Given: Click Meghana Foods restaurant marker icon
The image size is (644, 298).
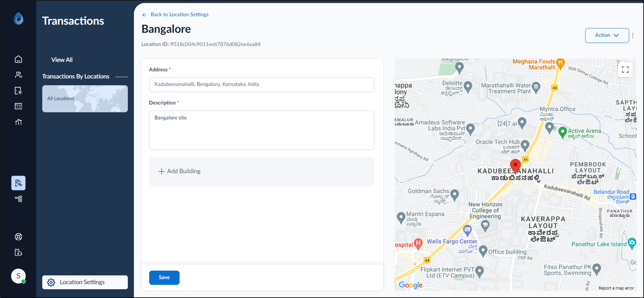Looking at the screenshot, I should [560, 63].
